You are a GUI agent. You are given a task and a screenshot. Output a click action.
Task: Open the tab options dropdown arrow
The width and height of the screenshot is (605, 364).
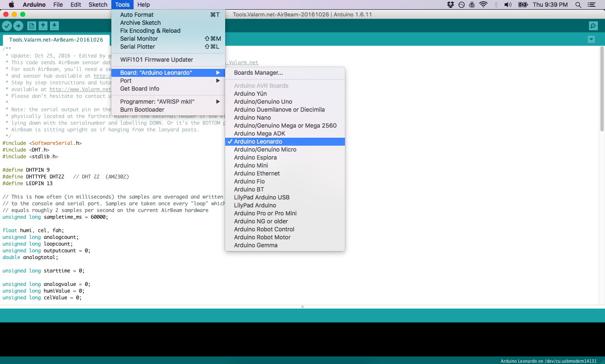tap(591, 39)
